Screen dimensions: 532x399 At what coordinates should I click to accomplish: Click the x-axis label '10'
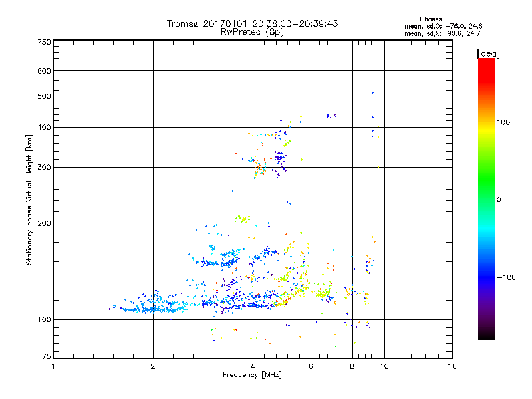[384, 366]
